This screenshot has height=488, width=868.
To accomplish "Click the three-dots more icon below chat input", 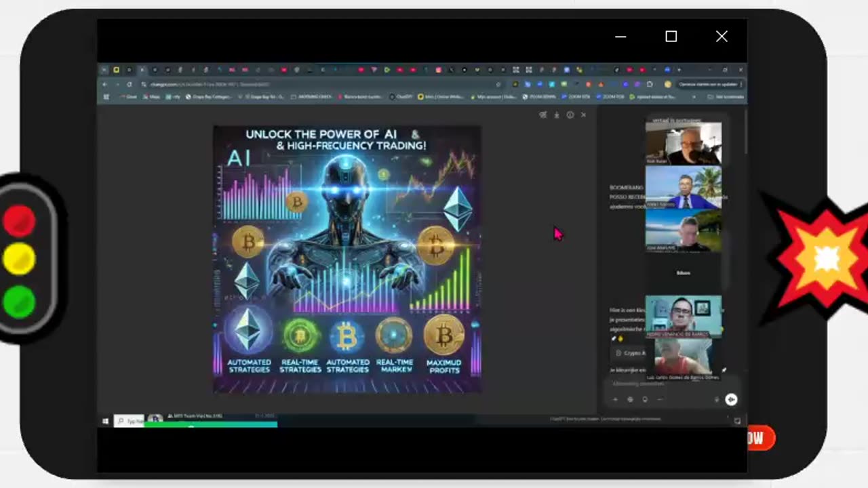I will coord(660,400).
